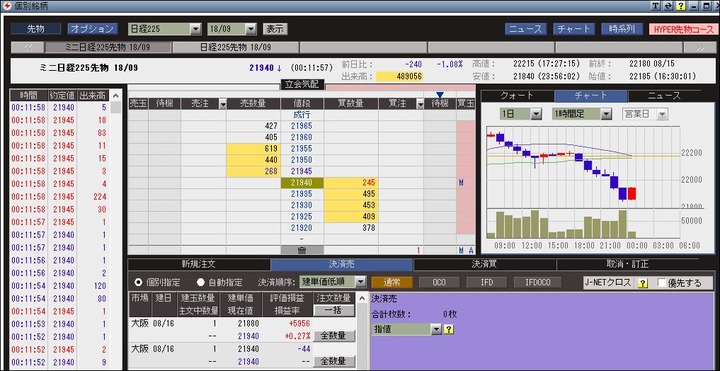Go to previous symbol tabs with << arrow
Viewport: 720px width, 371px height.
click(28, 47)
